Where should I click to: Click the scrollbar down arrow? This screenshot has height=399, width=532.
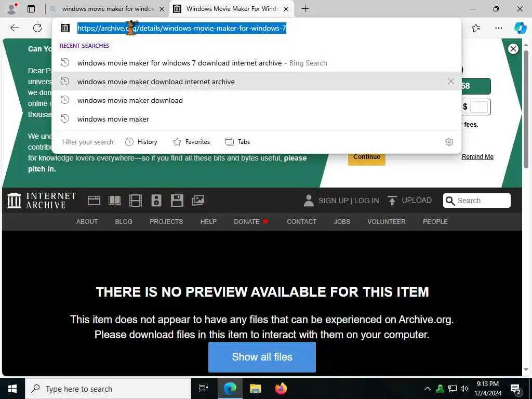526,369
